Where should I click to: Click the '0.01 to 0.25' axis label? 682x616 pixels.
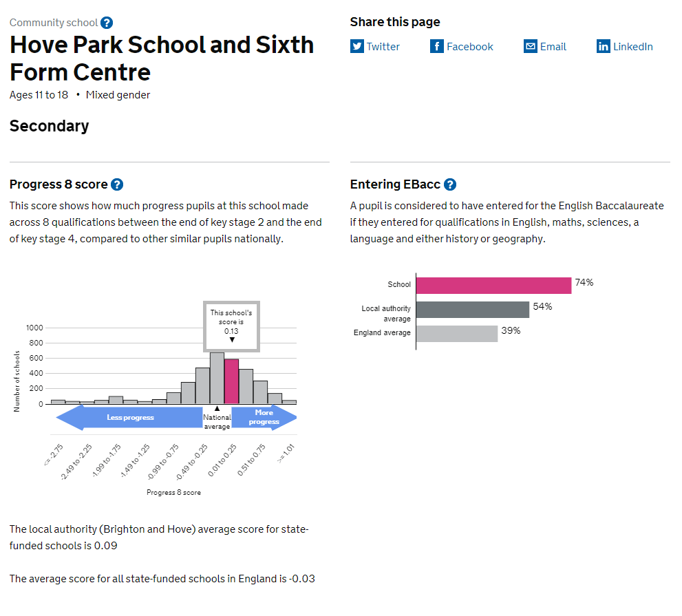pyautogui.click(x=222, y=460)
